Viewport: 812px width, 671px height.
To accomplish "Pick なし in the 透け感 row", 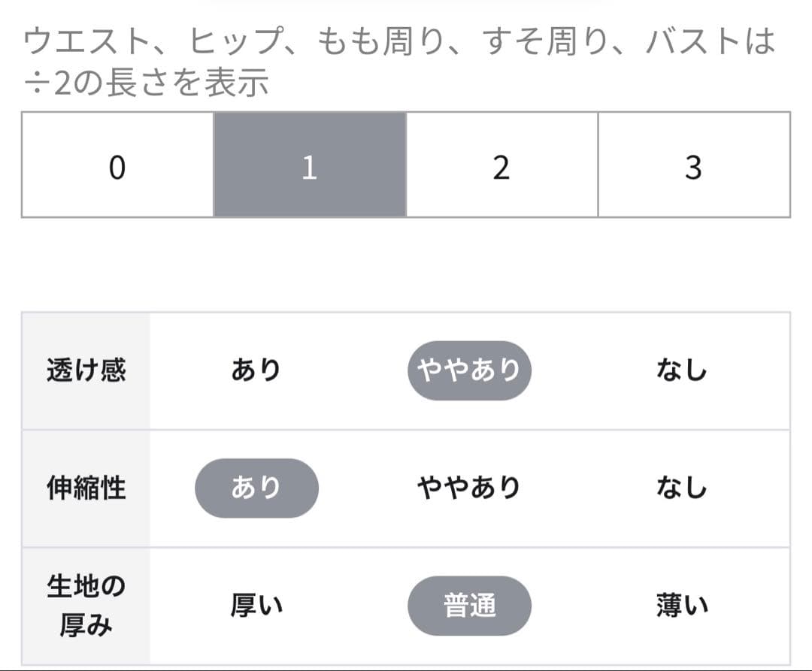I will [x=681, y=370].
